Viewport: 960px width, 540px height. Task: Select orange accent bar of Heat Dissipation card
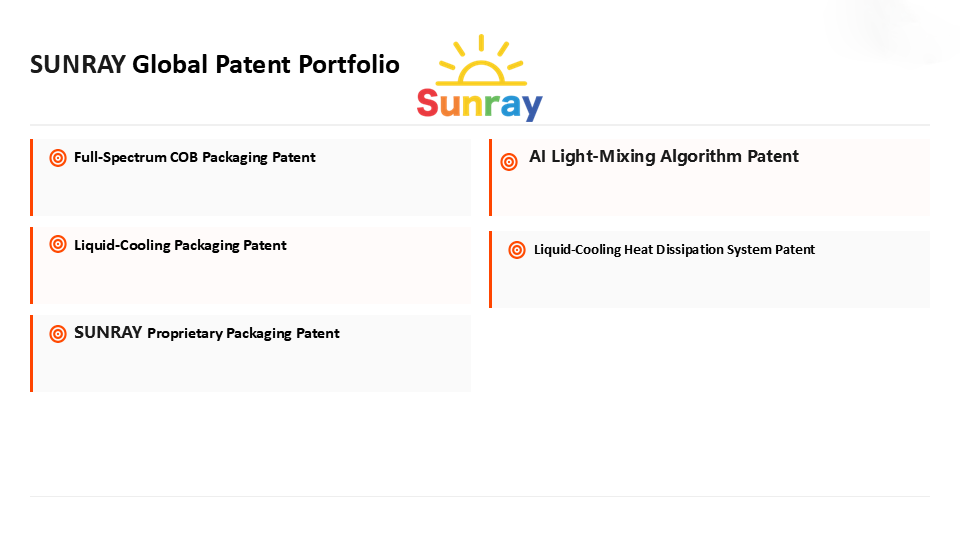click(491, 269)
